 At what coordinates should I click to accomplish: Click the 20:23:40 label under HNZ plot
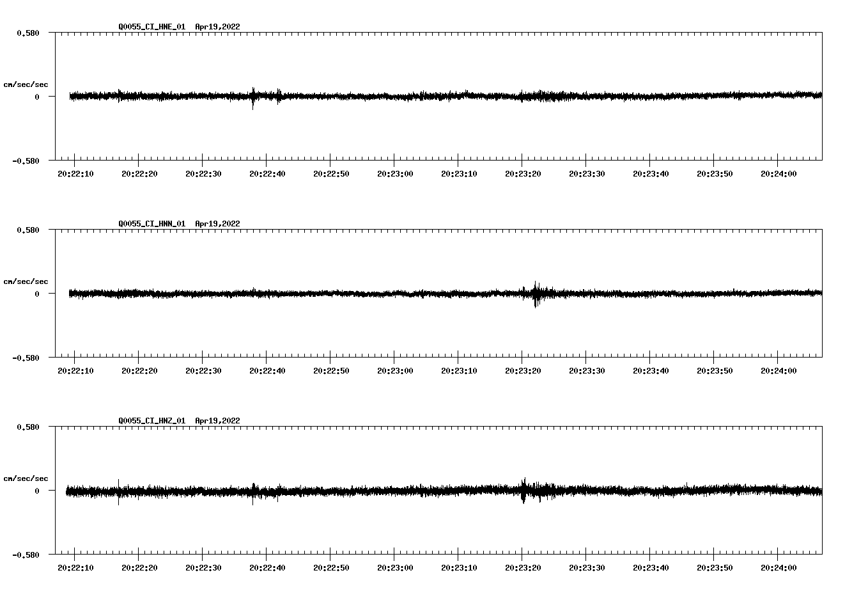coord(651,568)
